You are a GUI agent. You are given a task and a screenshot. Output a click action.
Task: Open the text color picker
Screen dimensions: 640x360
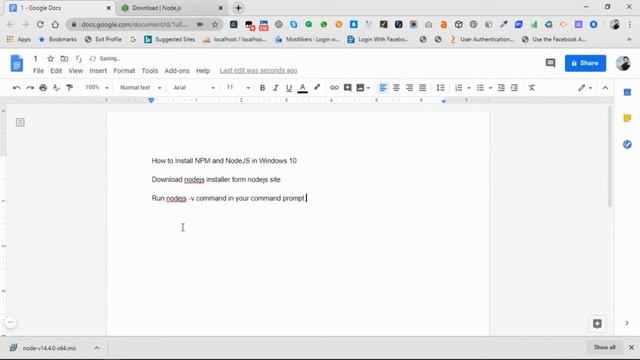pyautogui.click(x=302, y=88)
